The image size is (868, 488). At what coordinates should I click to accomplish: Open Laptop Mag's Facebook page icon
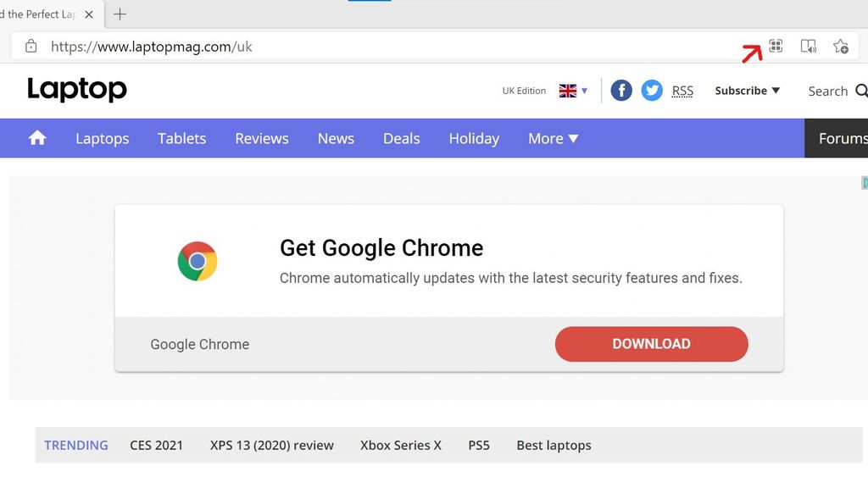[x=620, y=90]
